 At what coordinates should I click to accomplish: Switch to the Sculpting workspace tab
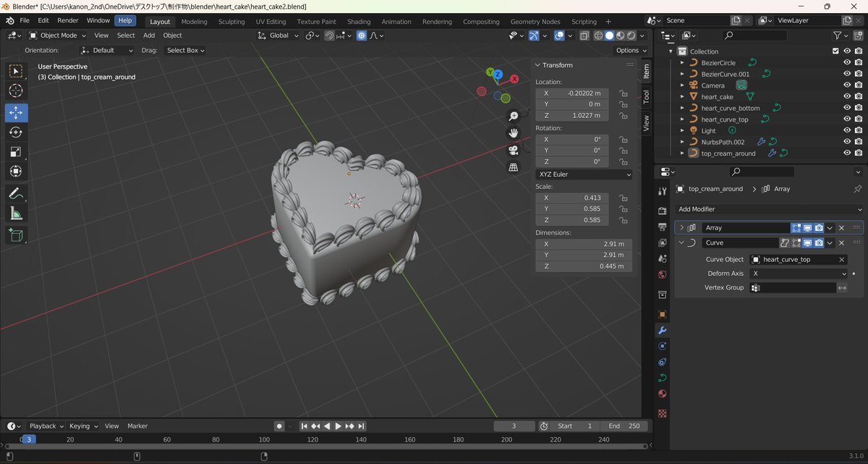point(231,22)
